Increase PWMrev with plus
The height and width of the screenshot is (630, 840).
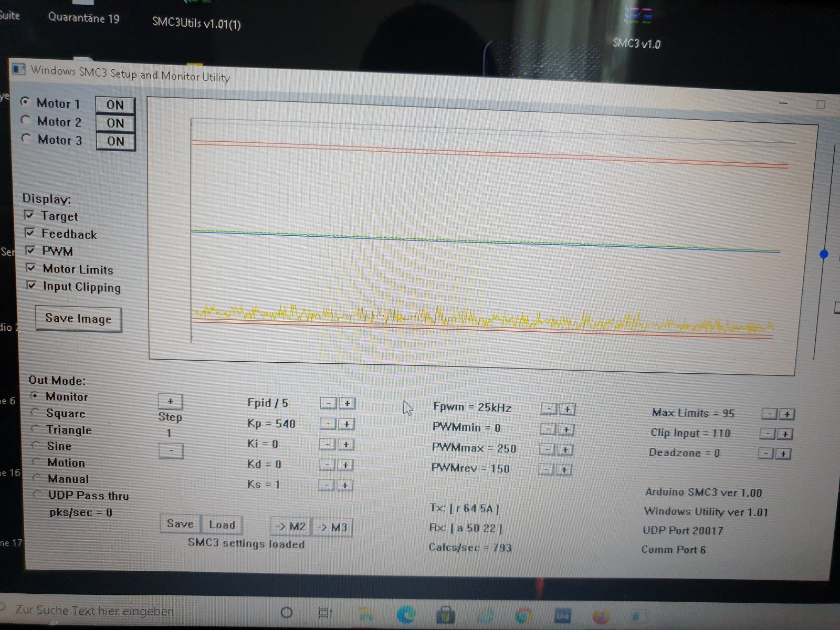(564, 470)
